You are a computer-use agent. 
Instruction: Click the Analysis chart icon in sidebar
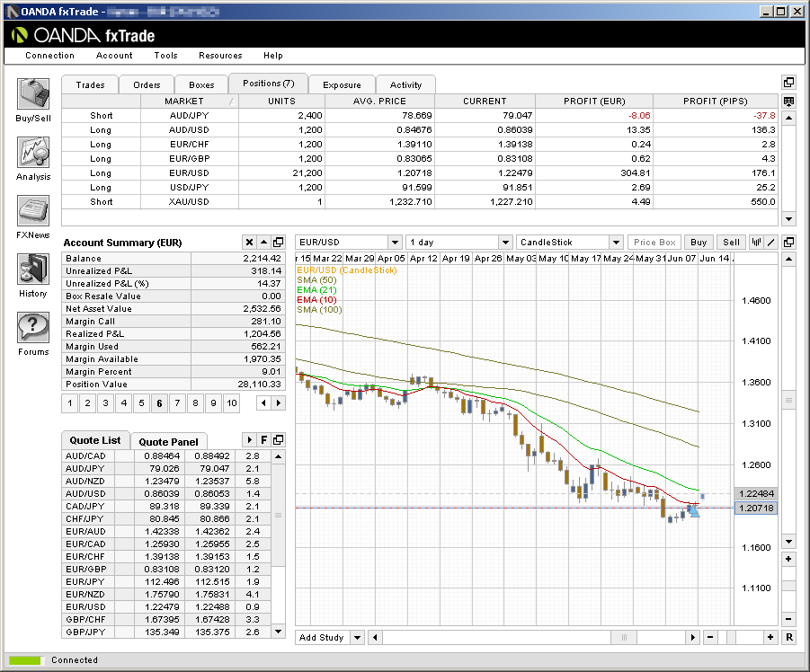(x=33, y=153)
